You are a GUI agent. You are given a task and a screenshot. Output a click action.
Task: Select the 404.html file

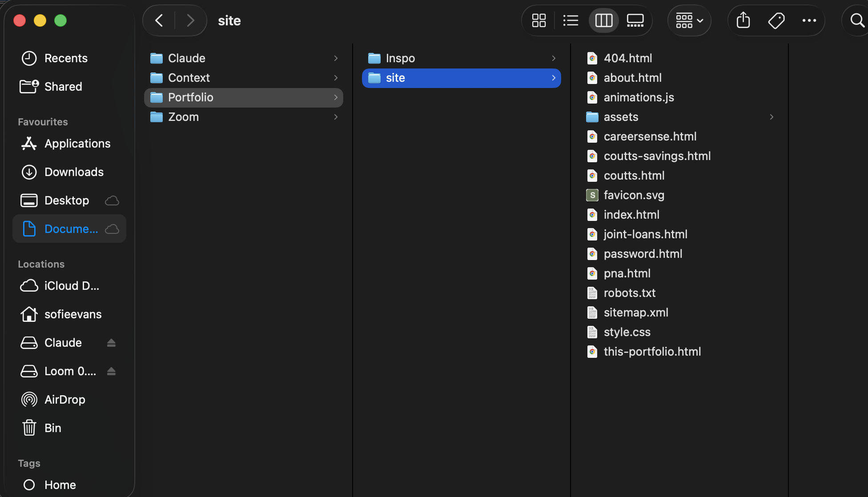(679, 58)
